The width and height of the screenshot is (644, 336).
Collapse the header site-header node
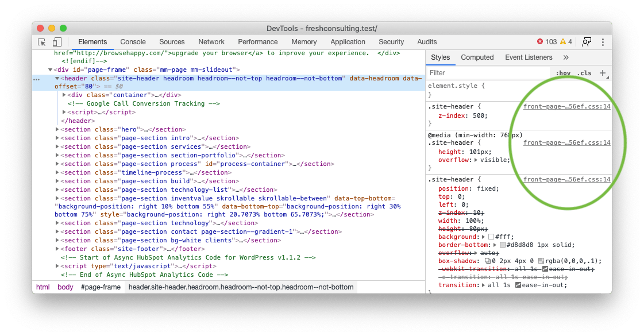tap(57, 79)
